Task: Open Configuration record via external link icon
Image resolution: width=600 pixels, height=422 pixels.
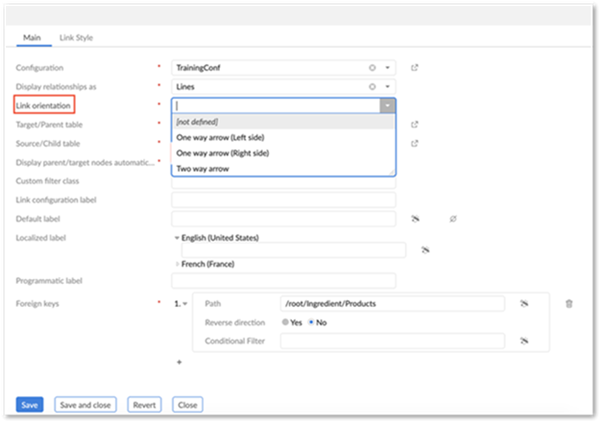Action: click(x=414, y=68)
